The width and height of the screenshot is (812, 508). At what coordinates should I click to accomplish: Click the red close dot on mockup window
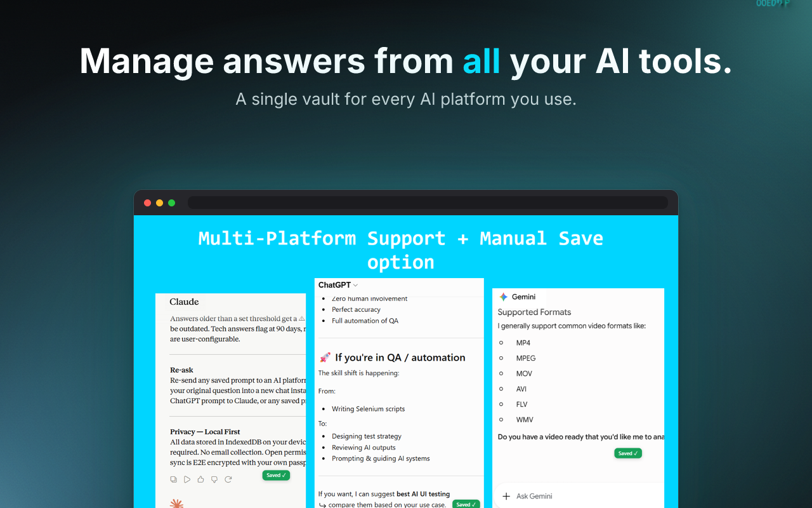tap(148, 203)
